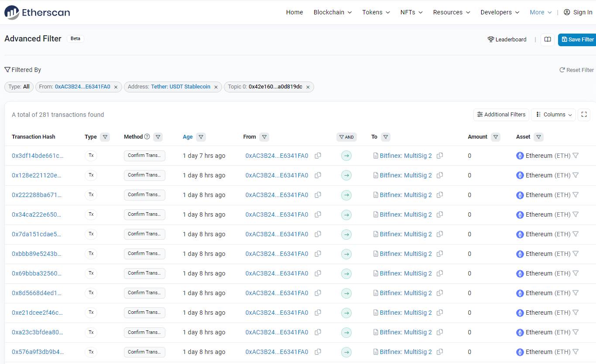The height and width of the screenshot is (364, 596).
Task: Go to the Home nav item
Action: pos(295,12)
